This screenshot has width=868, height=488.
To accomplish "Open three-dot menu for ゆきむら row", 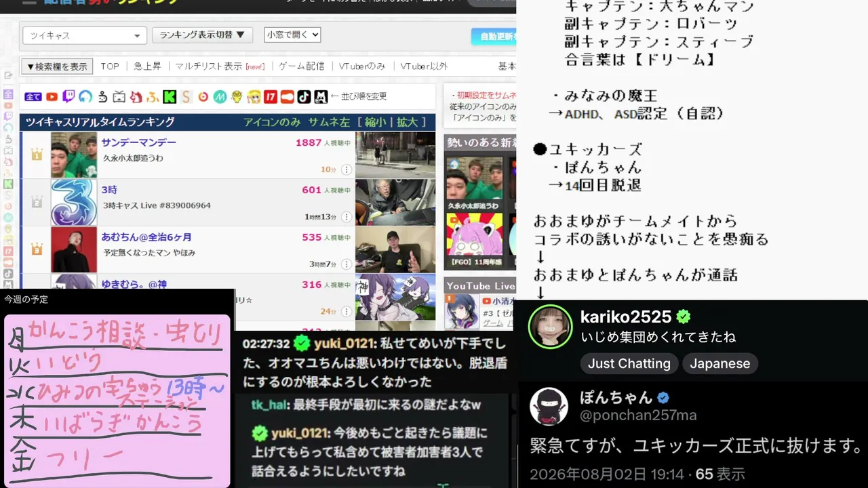I will pos(347,311).
